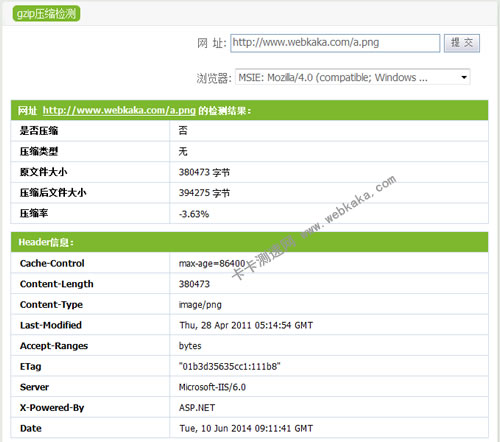
Task: Select the 压缩类型 row label
Action: point(39,151)
